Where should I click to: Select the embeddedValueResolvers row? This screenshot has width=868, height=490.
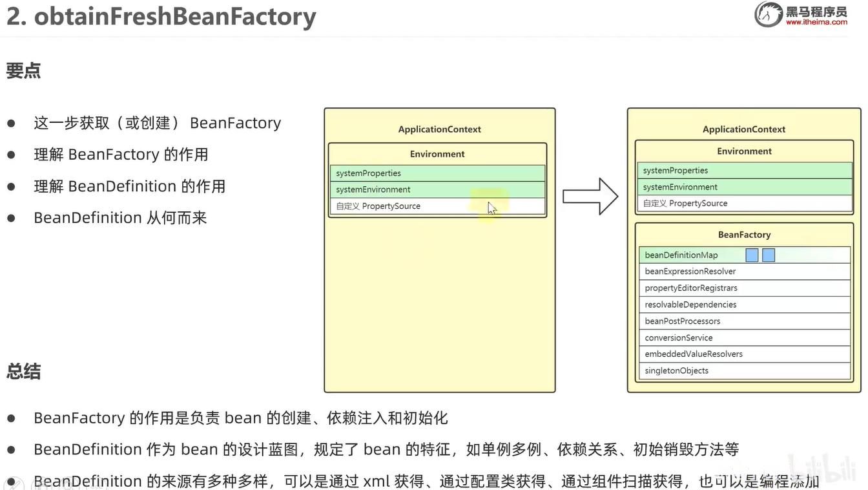point(693,354)
